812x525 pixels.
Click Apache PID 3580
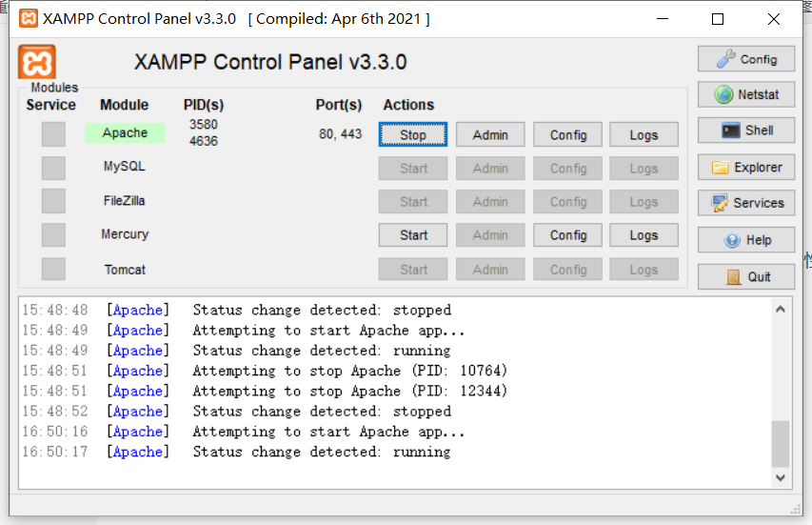click(x=204, y=125)
